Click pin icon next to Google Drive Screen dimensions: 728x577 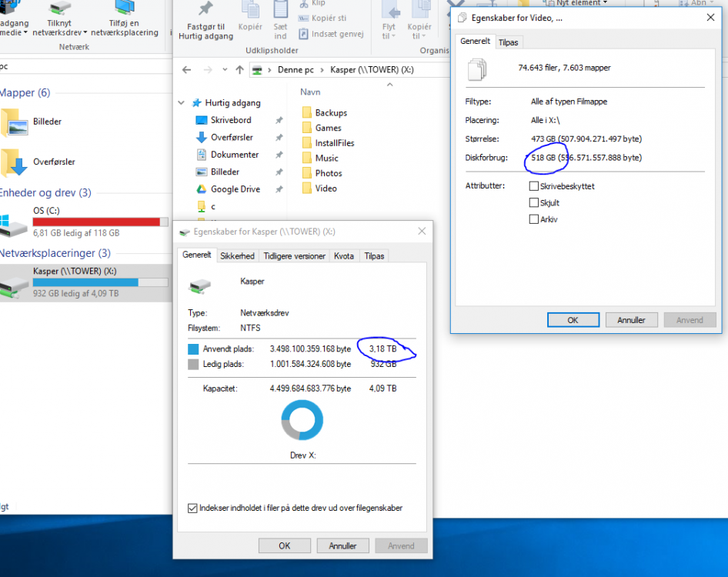tap(279, 189)
